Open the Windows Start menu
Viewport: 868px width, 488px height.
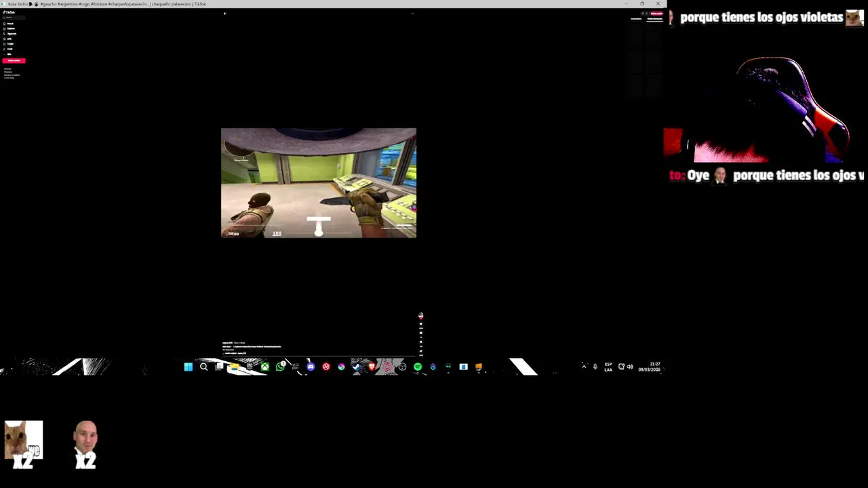pos(188,367)
